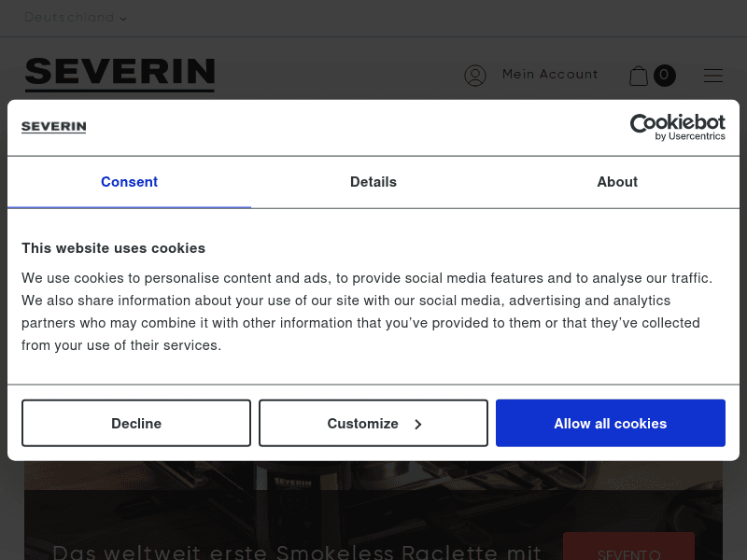The image size is (747, 560).
Task: Open the Mein Account user icon
Action: click(x=475, y=75)
